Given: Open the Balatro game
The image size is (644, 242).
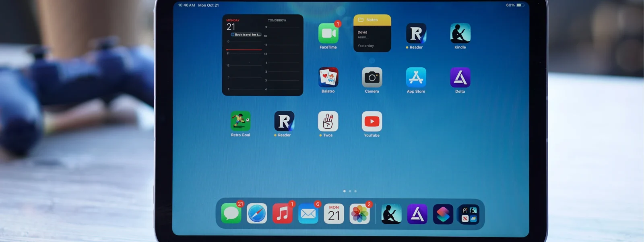Looking at the screenshot, I should tap(328, 77).
